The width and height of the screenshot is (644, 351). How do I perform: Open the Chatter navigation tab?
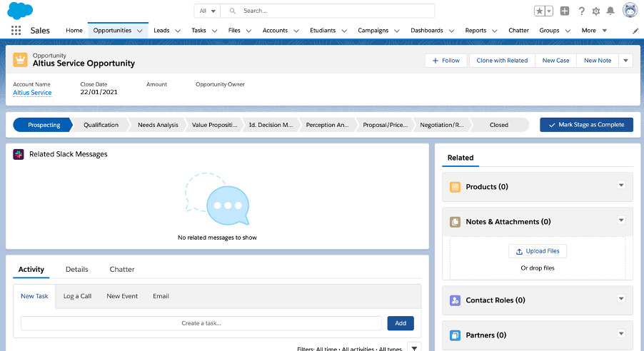519,31
